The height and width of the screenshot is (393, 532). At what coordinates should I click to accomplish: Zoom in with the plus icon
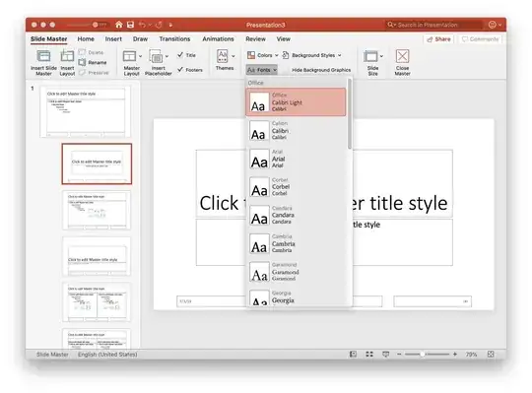[x=455, y=354]
